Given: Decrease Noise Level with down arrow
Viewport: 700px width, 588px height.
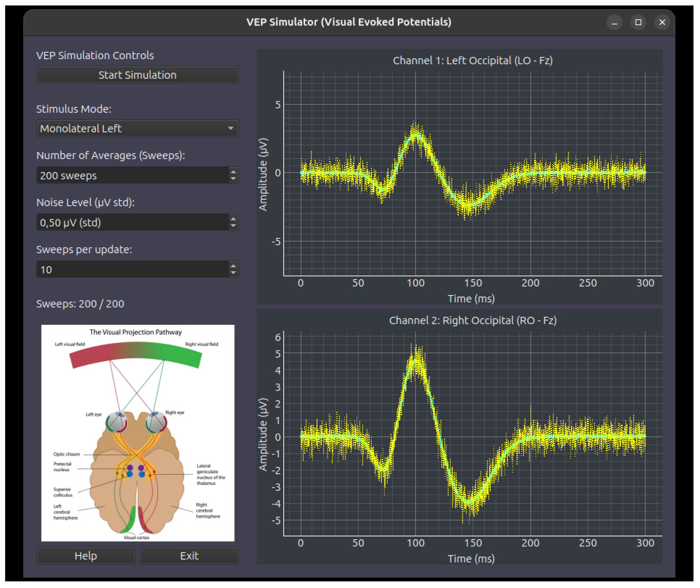Looking at the screenshot, I should (233, 226).
